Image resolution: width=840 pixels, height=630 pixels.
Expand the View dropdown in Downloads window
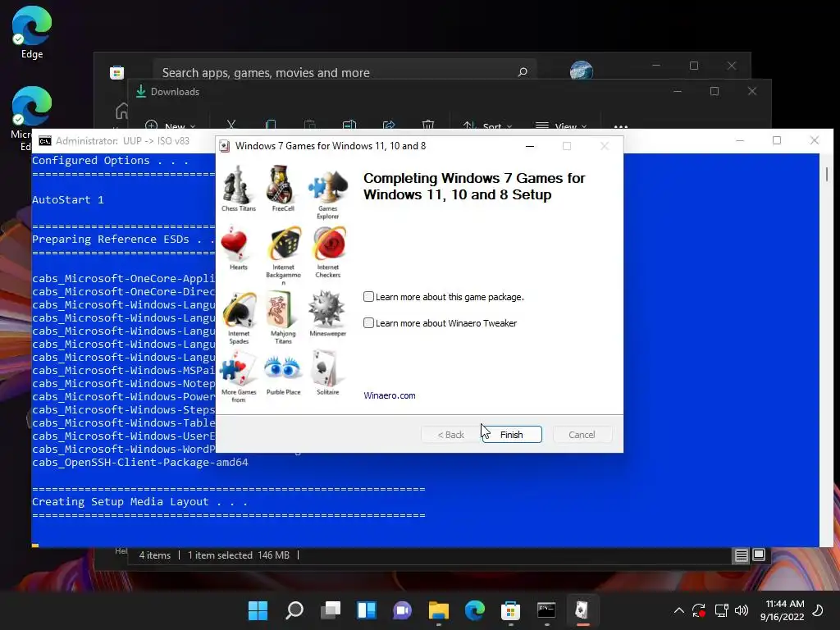click(x=561, y=126)
